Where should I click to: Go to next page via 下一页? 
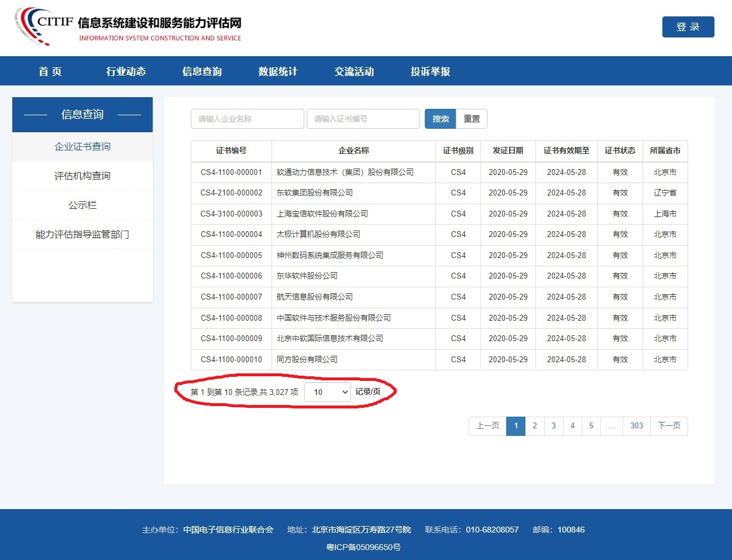coord(669,426)
